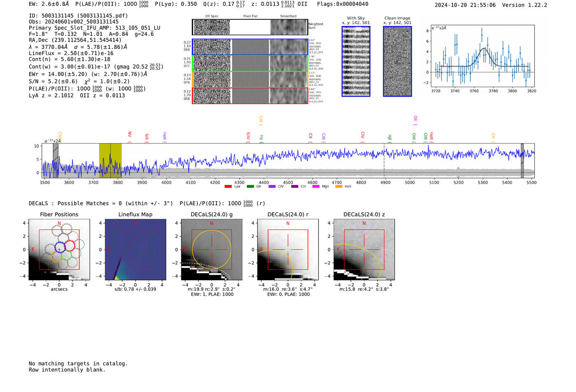Image resolution: width=576 pixels, height=392 pixels.
Task: Select the dark purple CIII legend swatch
Action: pyautogui.click(x=295, y=187)
